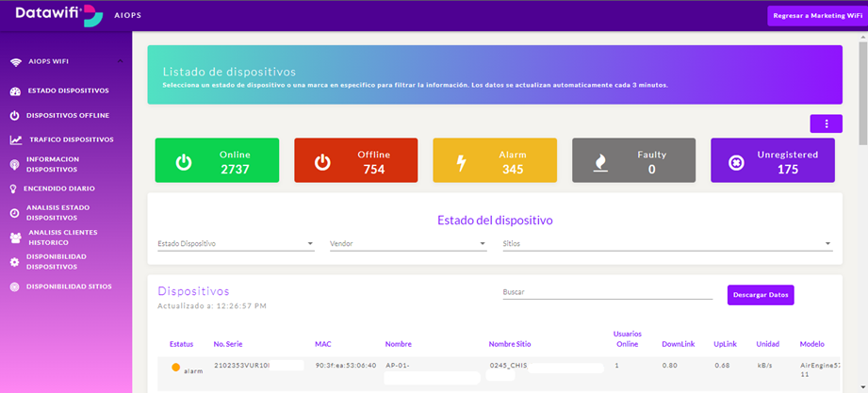The height and width of the screenshot is (393, 868).
Task: Click the users icon for Analisis Clientes Historico
Action: [15, 238]
